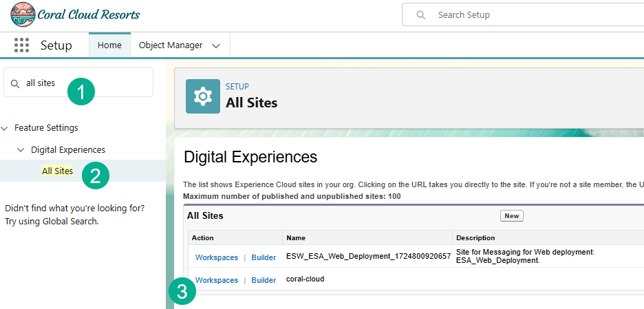Select All Sites in the sidebar tree
The width and height of the screenshot is (644, 309).
click(x=57, y=171)
